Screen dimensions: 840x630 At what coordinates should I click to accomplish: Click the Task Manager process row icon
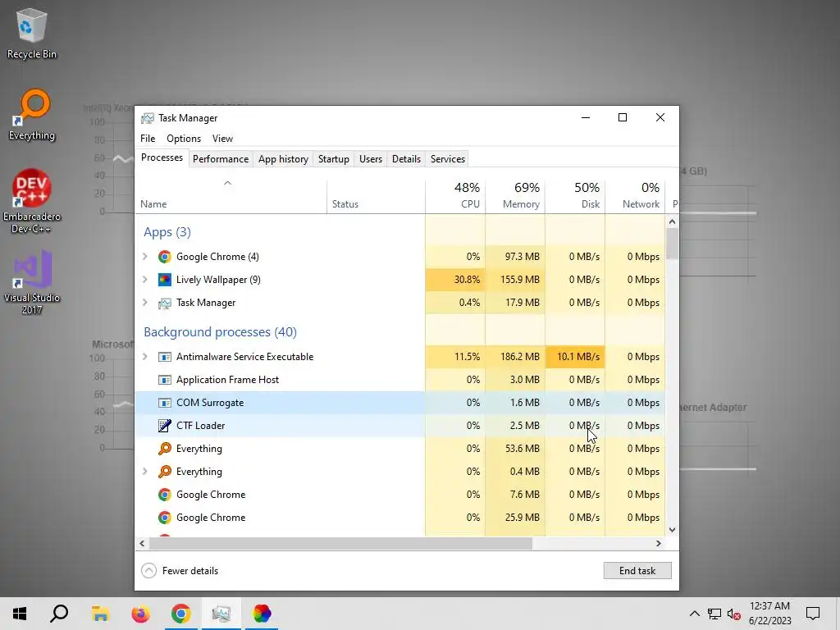pyautogui.click(x=164, y=304)
